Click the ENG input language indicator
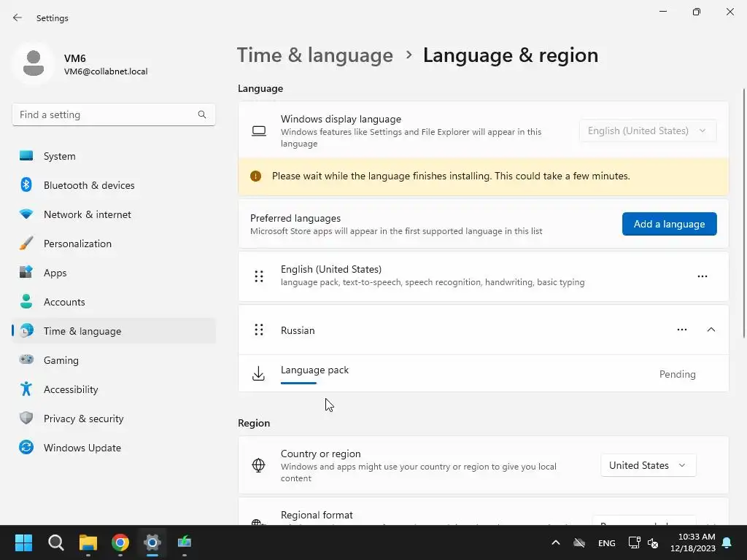The height and width of the screenshot is (560, 747). click(x=606, y=542)
